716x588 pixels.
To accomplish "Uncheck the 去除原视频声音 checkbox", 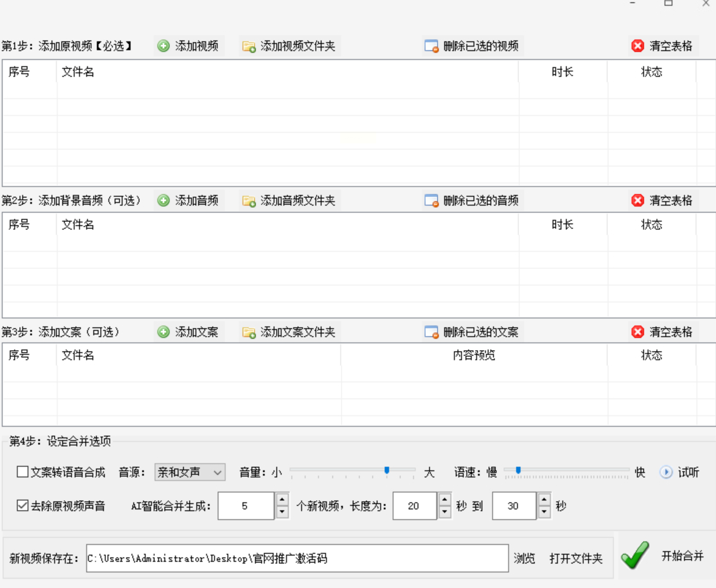I will [23, 505].
